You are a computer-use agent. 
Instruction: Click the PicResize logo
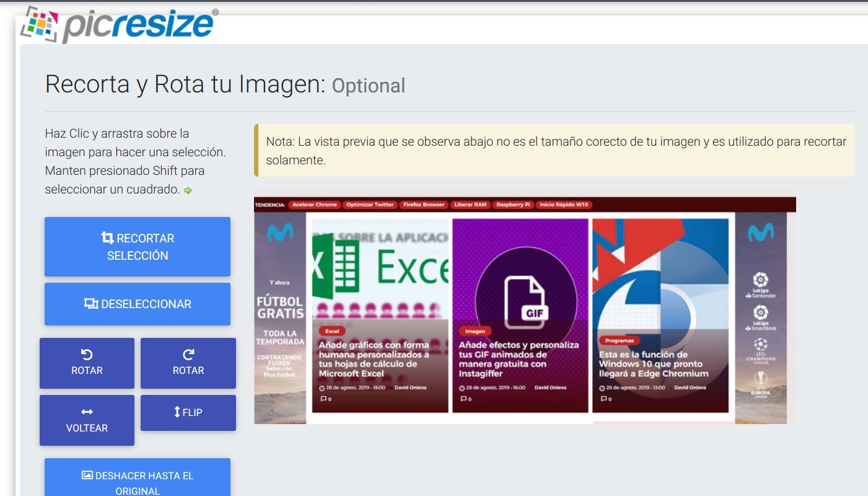[118, 25]
